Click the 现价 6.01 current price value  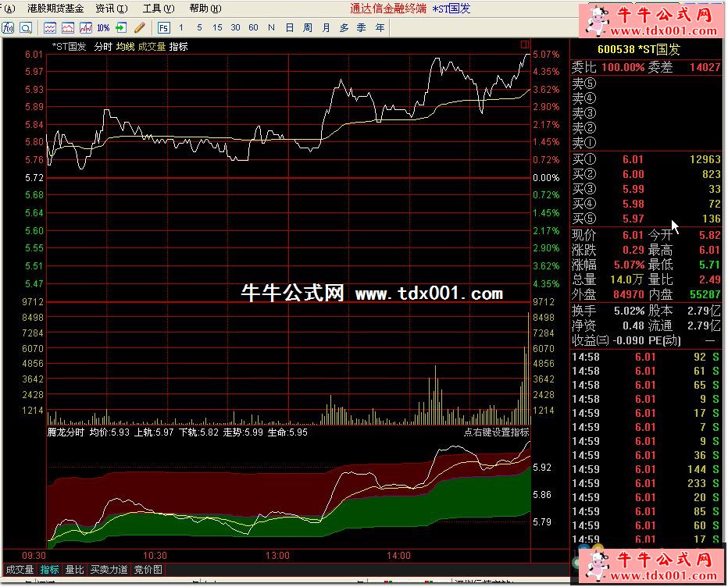coord(633,235)
